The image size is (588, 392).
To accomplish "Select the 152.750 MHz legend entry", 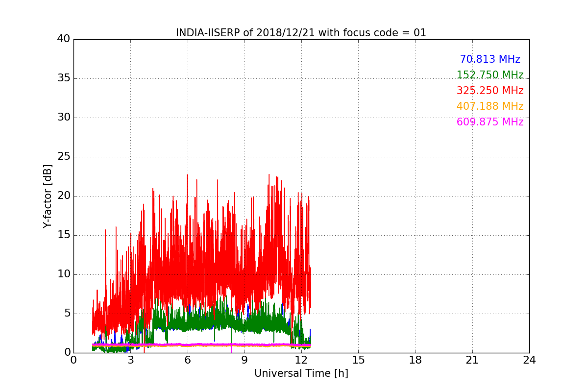I will 490,75.
